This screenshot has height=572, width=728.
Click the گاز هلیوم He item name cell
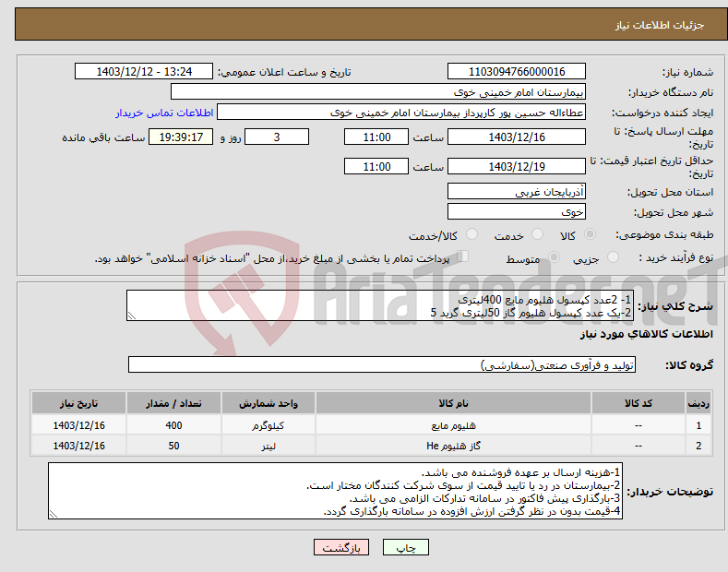(x=453, y=446)
